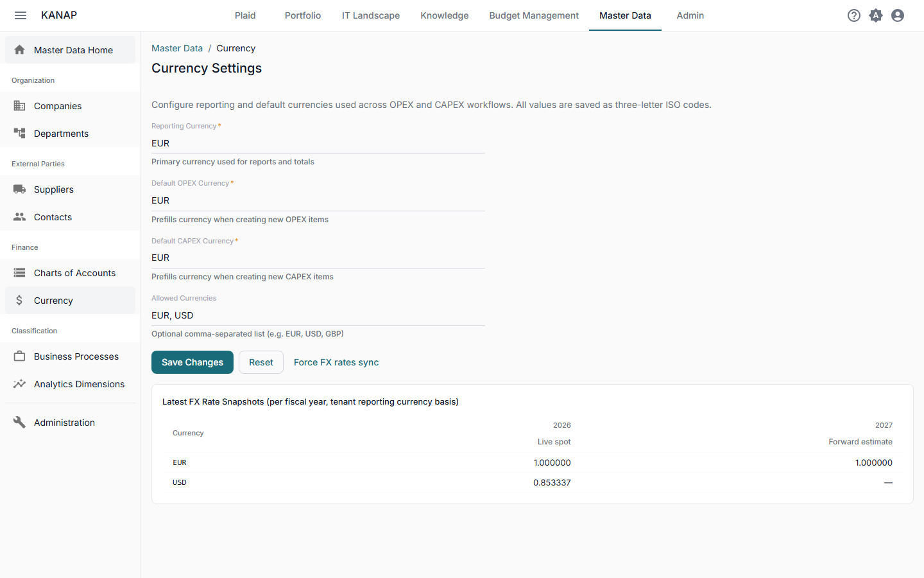924x578 pixels.
Task: Click the Suppliers truck icon
Action: pos(20,189)
